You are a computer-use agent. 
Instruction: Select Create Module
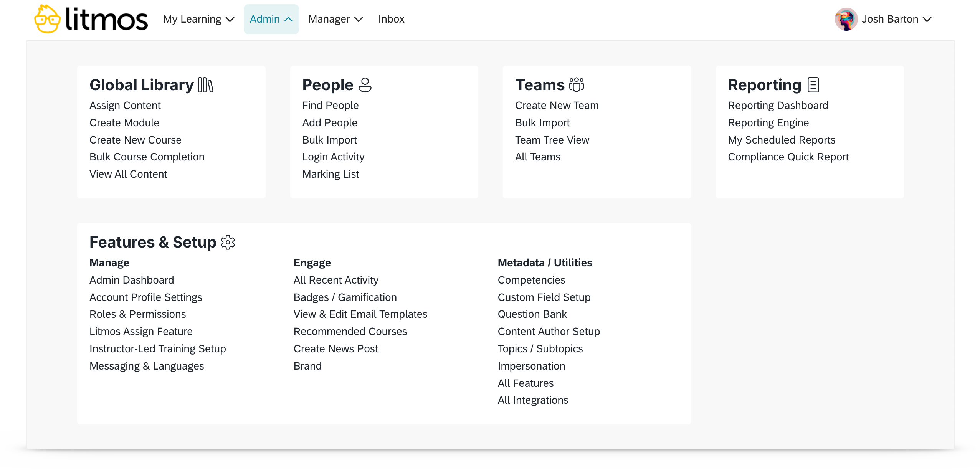click(124, 122)
